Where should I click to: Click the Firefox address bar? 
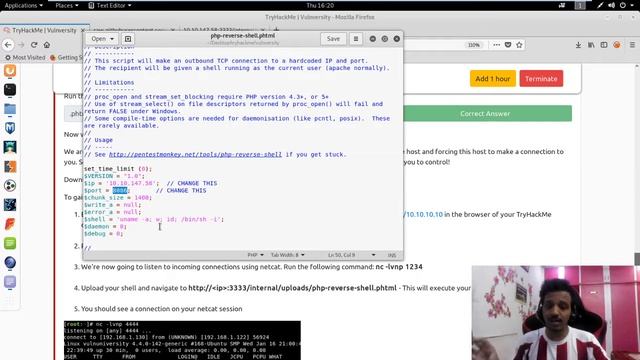(435, 45)
